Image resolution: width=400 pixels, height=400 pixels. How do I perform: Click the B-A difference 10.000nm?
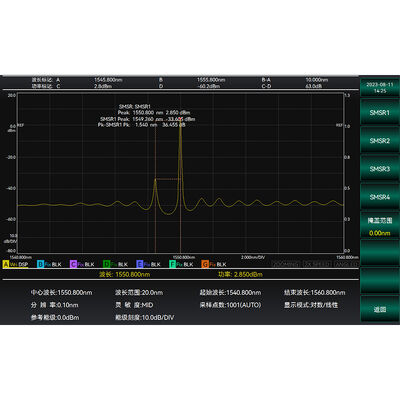(317, 80)
